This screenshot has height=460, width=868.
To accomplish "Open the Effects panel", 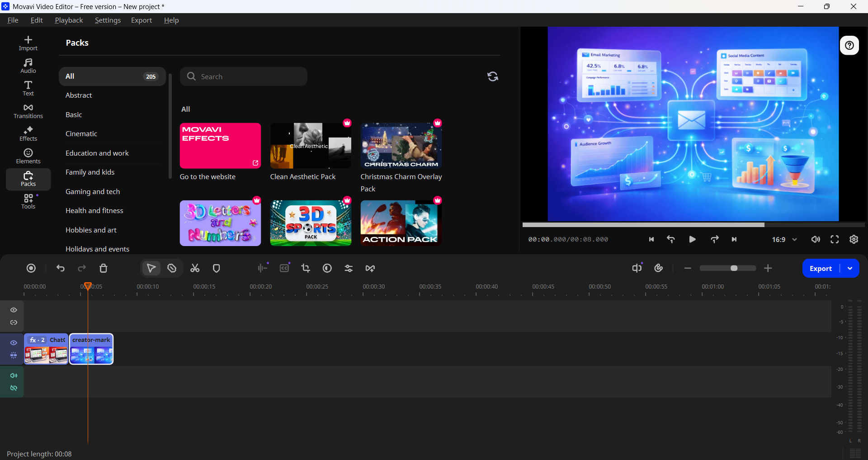I will (28, 134).
